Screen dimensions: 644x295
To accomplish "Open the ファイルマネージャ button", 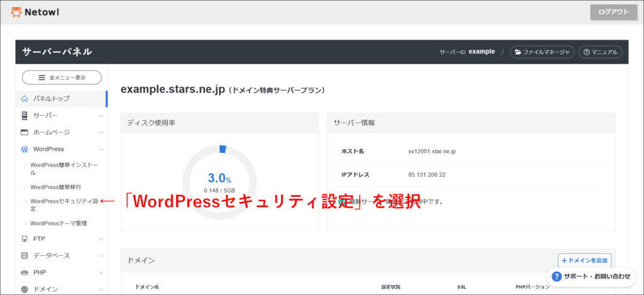I will click(x=542, y=52).
